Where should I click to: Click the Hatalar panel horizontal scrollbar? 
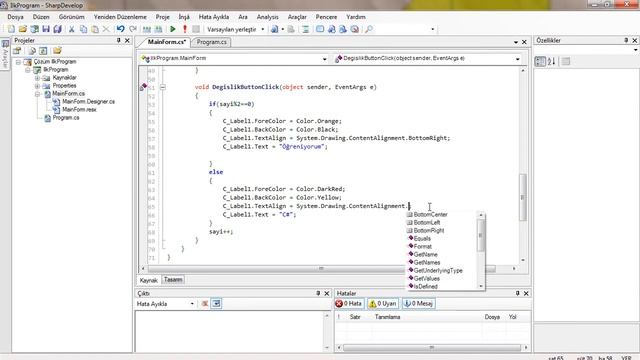point(432,348)
